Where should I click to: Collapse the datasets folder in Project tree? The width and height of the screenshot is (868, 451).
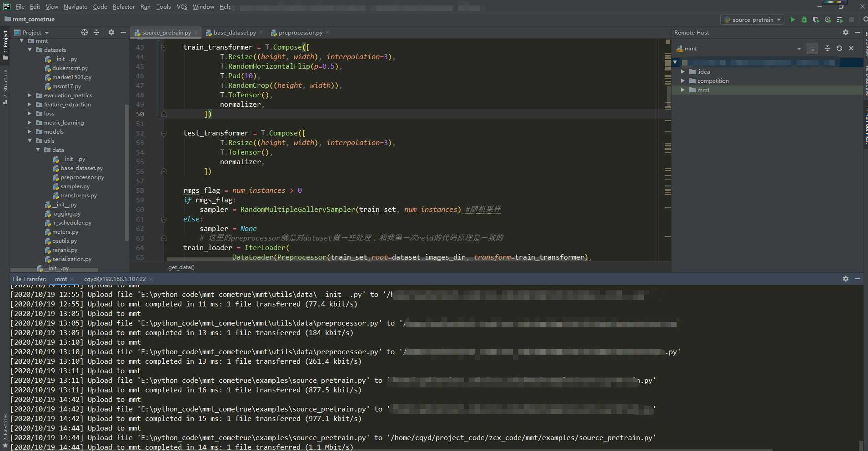point(30,50)
